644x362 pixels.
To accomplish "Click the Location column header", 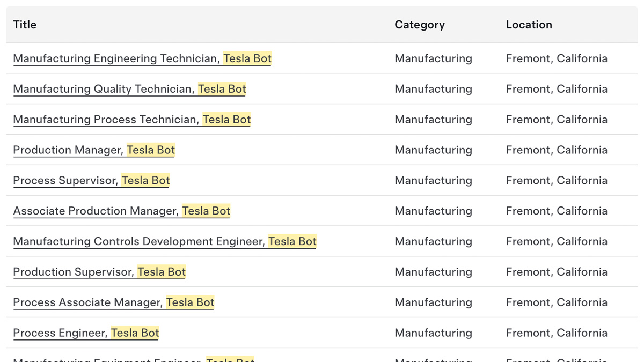I will [529, 25].
